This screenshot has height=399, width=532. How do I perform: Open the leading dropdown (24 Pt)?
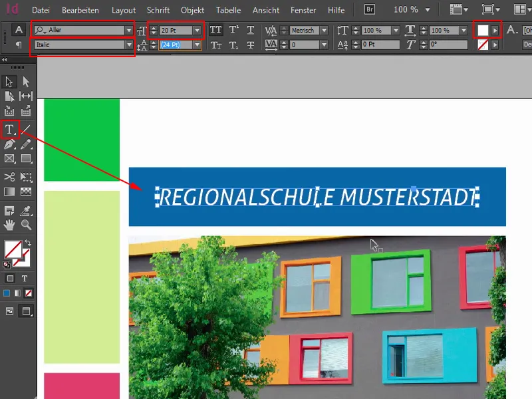[197, 45]
